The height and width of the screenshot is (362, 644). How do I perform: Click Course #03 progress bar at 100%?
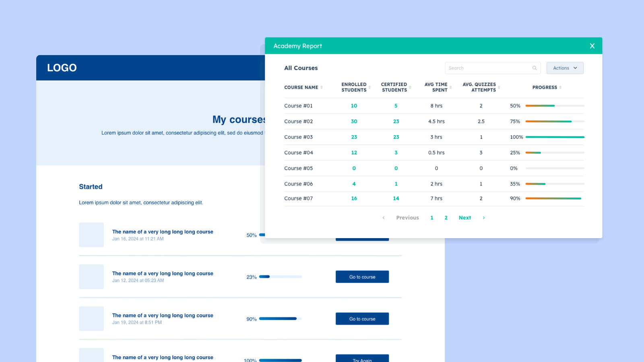(555, 137)
